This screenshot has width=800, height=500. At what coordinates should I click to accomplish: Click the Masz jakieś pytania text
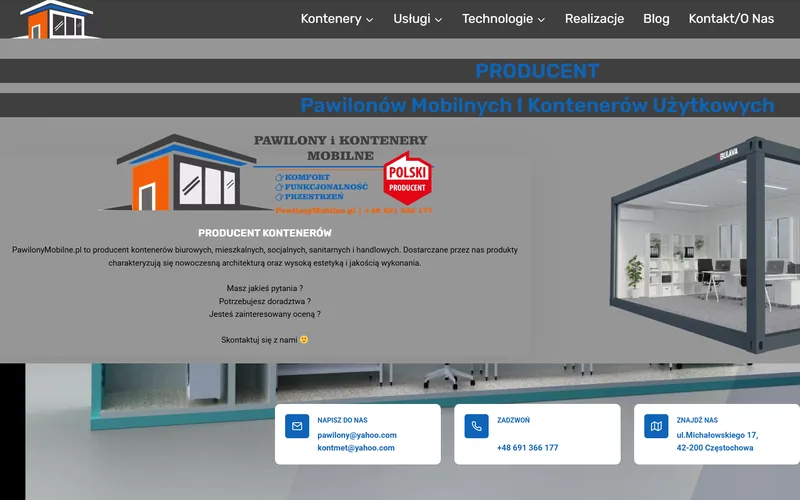click(x=265, y=288)
